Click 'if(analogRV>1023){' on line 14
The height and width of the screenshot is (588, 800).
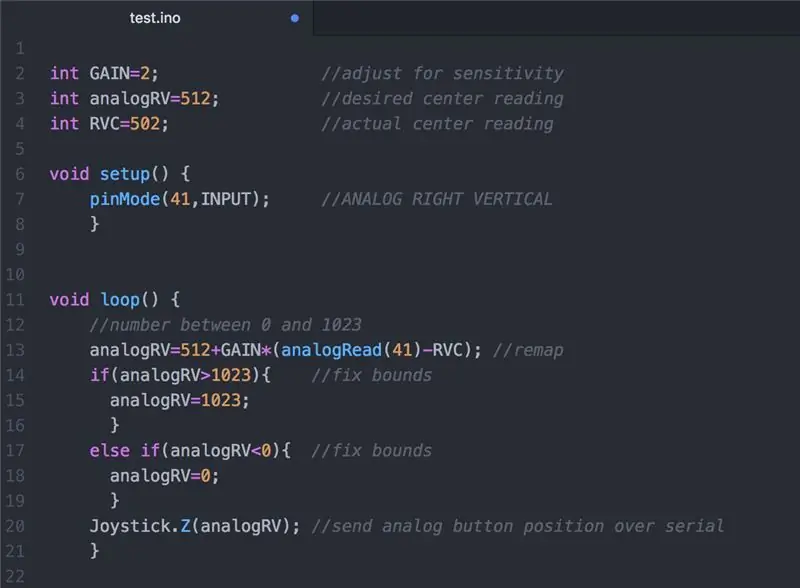pos(180,375)
